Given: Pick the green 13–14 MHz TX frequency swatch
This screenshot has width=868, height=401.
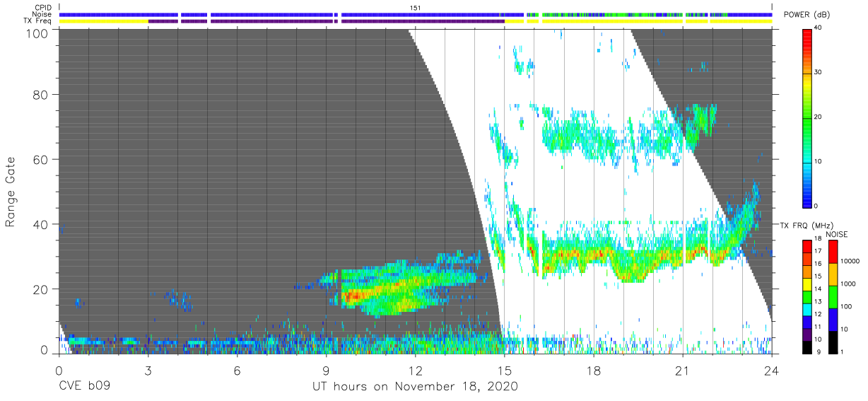Looking at the screenshot, I should point(808,296).
